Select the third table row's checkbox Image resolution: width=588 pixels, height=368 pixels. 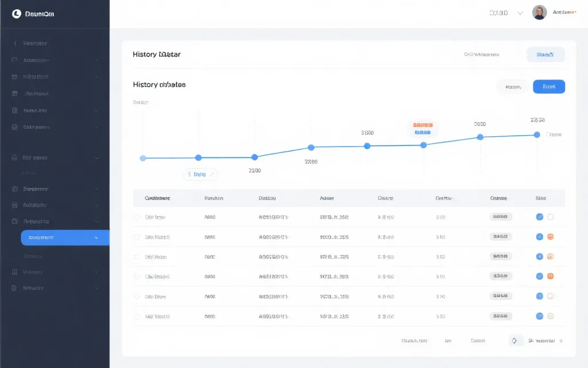pyautogui.click(x=137, y=257)
